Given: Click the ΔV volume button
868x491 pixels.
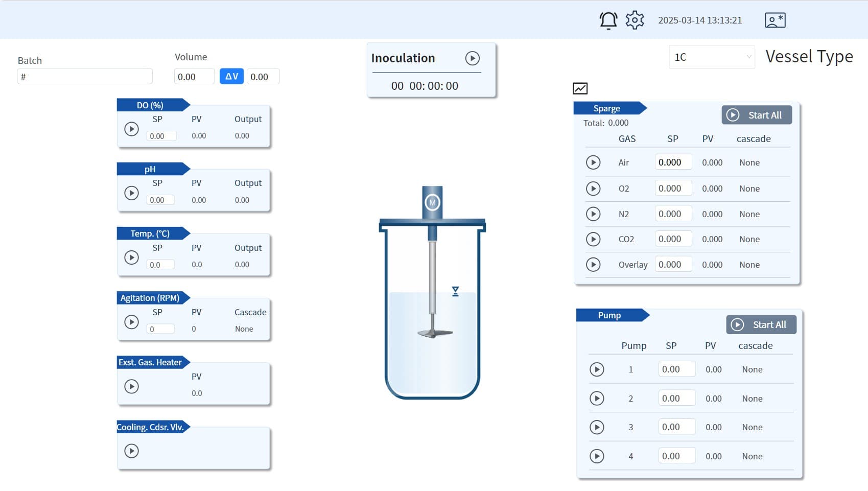Looking at the screenshot, I should click(231, 77).
